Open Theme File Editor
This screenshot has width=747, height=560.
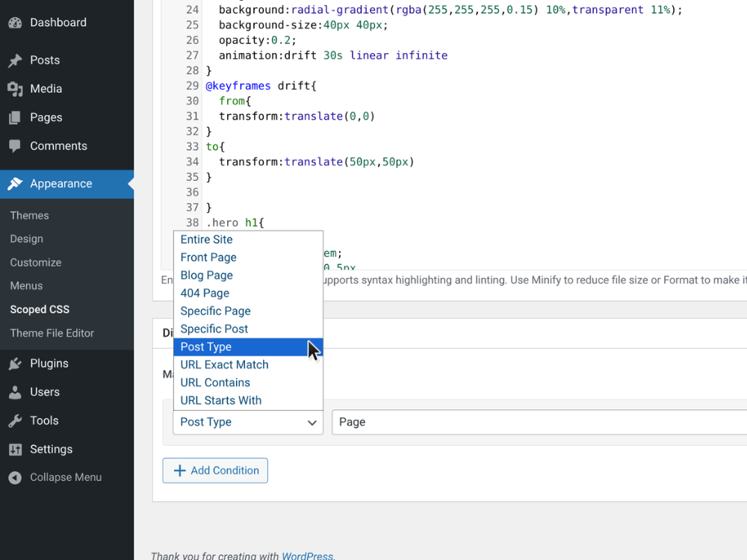[52, 333]
